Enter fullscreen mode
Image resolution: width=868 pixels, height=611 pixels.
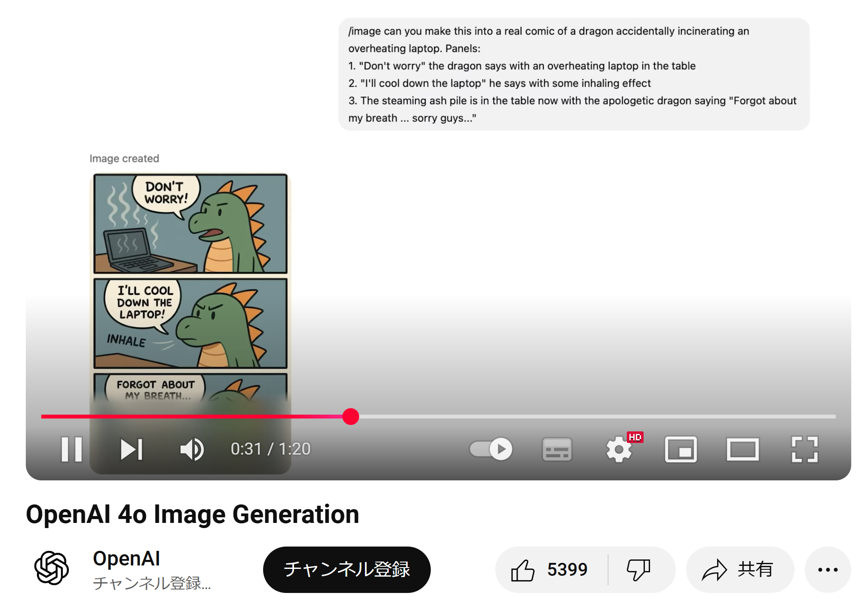coord(804,449)
